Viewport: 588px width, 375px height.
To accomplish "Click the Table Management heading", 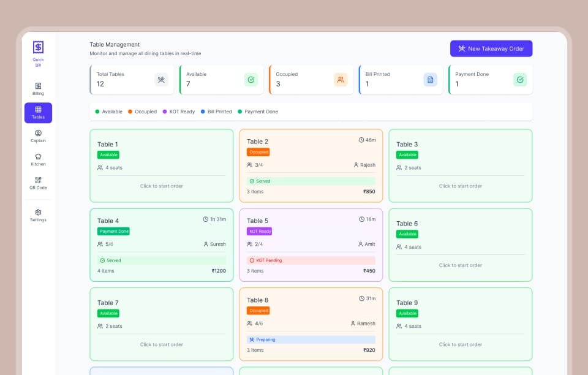I will tap(115, 45).
